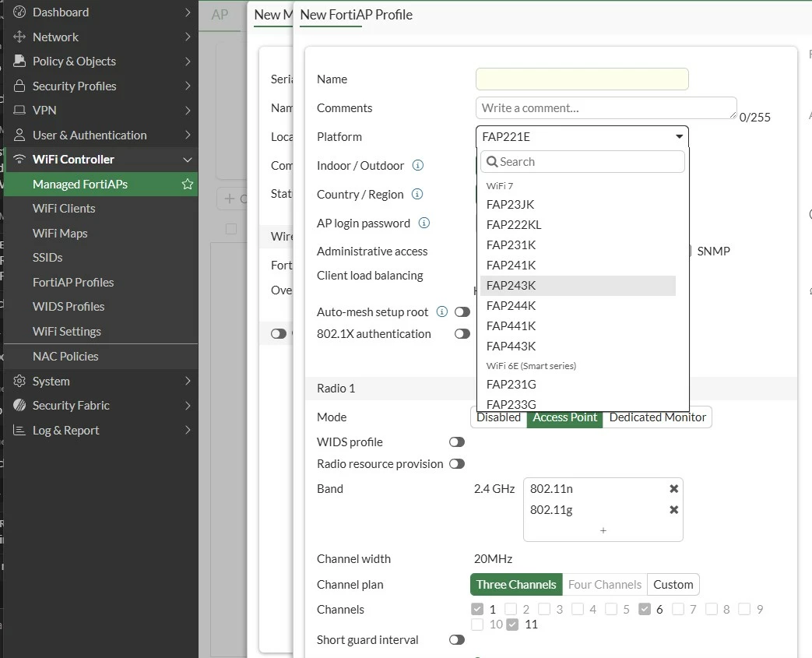
Task: Click the Network sidebar icon
Action: click(x=19, y=37)
